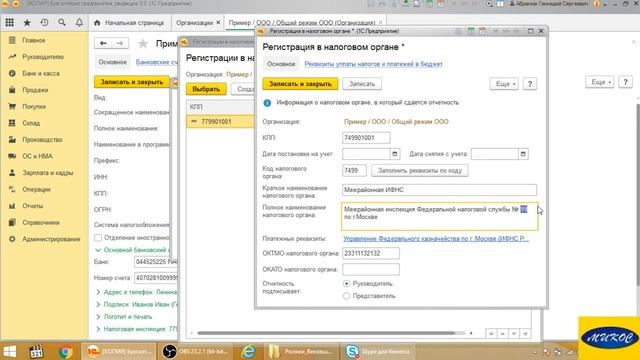Open calendar icon in main title bar
Image resolution: width=640 pixels, height=360 pixels.
pyautogui.click(x=440, y=4)
